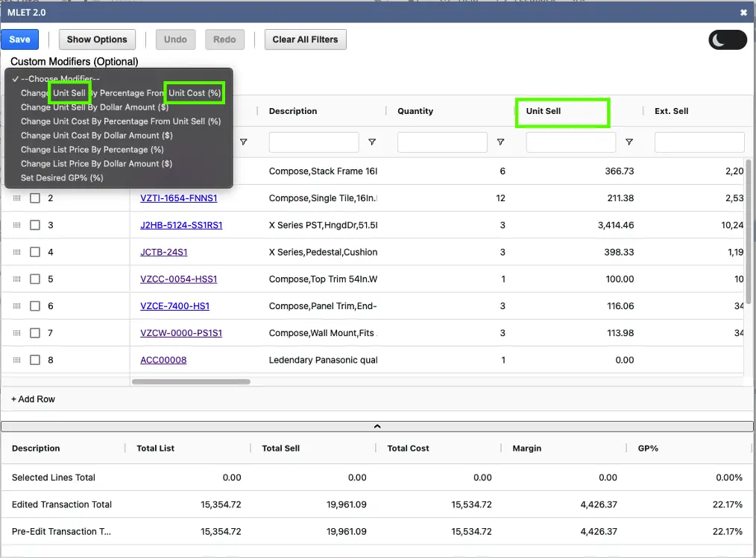This screenshot has height=558, width=756.
Task: Click + Add Row
Action: [34, 399]
